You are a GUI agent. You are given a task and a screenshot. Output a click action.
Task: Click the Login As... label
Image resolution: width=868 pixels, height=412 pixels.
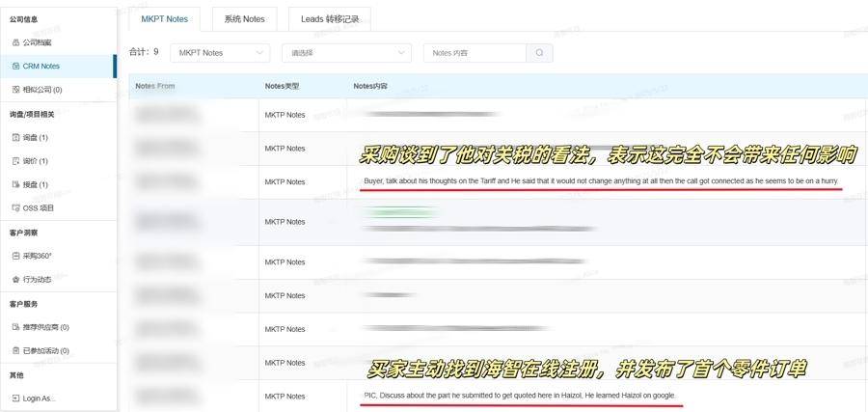coord(40,398)
